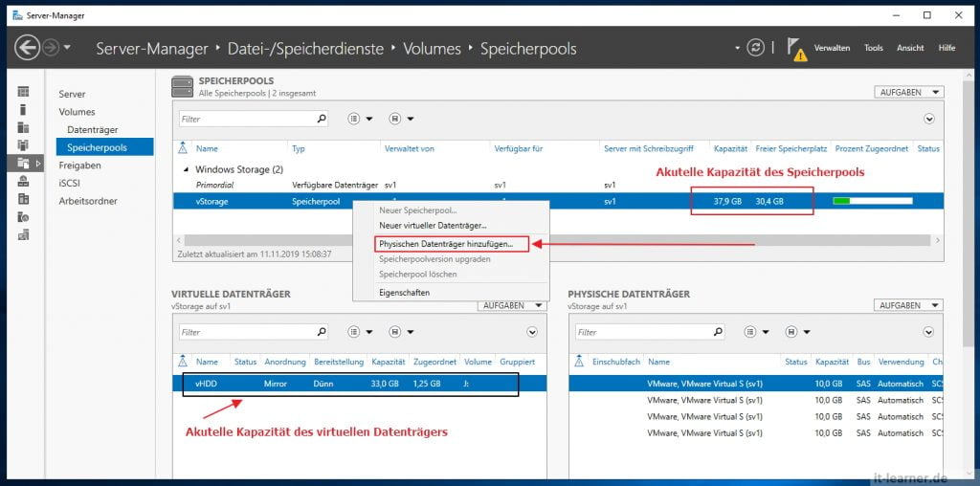Click the refresh icon in header
This screenshot has height=486, width=980.
coord(756,48)
